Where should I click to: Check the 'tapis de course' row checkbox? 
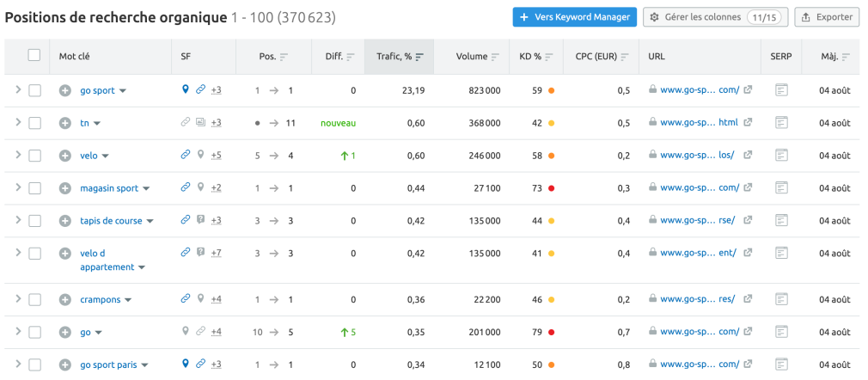coord(35,221)
